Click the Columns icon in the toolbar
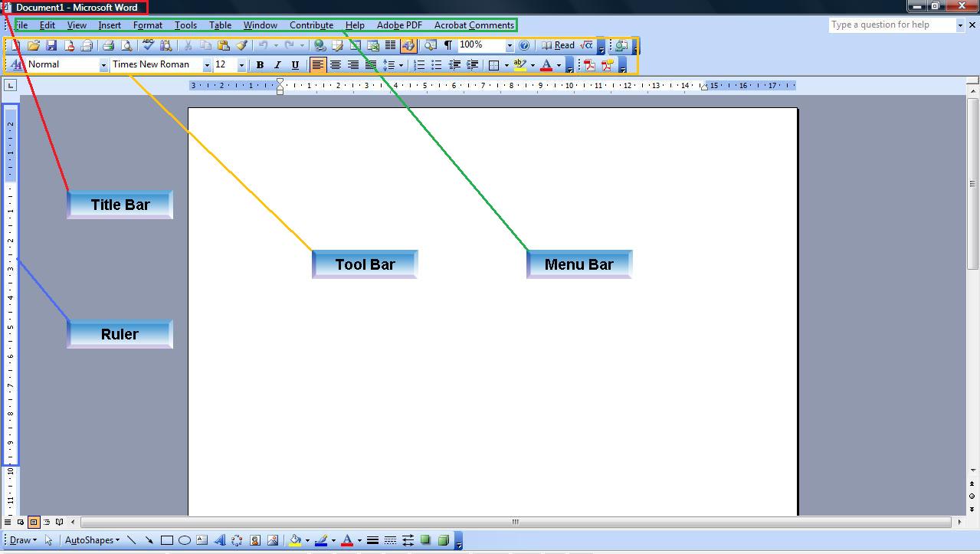This screenshot has height=554, width=980. pos(391,46)
